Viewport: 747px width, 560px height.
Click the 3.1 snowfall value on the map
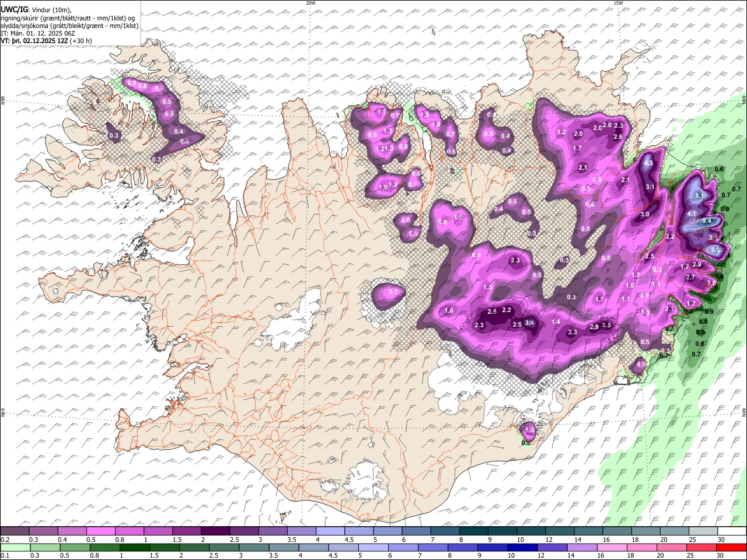pyautogui.click(x=650, y=187)
